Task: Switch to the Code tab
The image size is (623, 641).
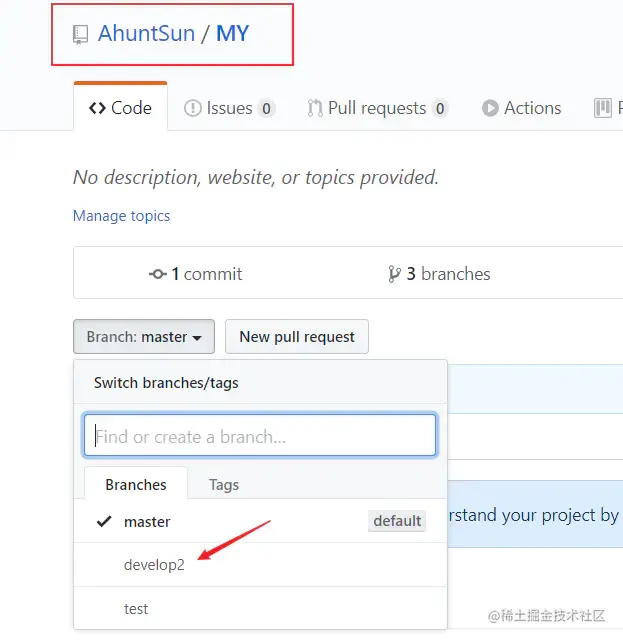Action: (x=120, y=108)
